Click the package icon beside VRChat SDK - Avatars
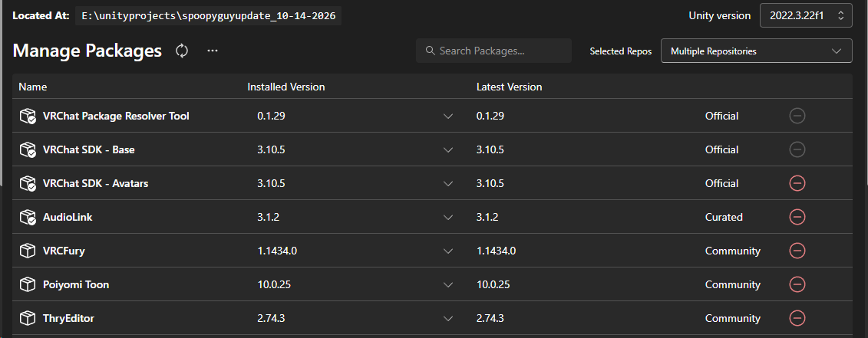 click(x=28, y=183)
